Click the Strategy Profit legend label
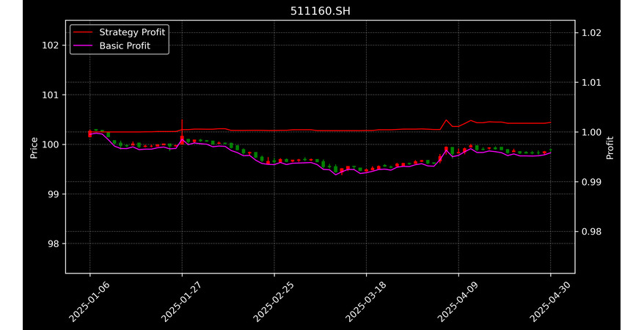Viewport: 644px width, 330px height. [132, 32]
